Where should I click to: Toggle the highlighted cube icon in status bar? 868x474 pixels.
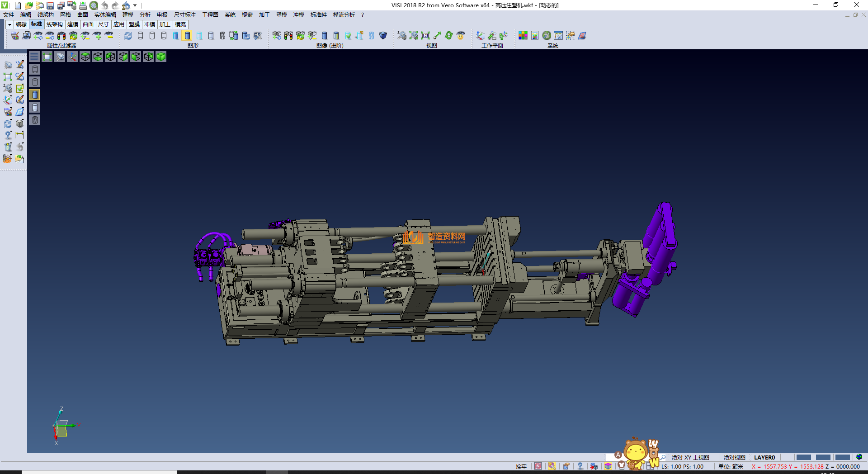click(x=608, y=466)
